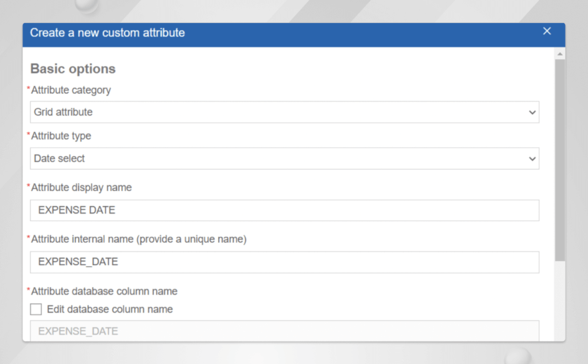Focus the Attribute internal name input field
Viewport: 588px width, 364px height.
coord(284,262)
